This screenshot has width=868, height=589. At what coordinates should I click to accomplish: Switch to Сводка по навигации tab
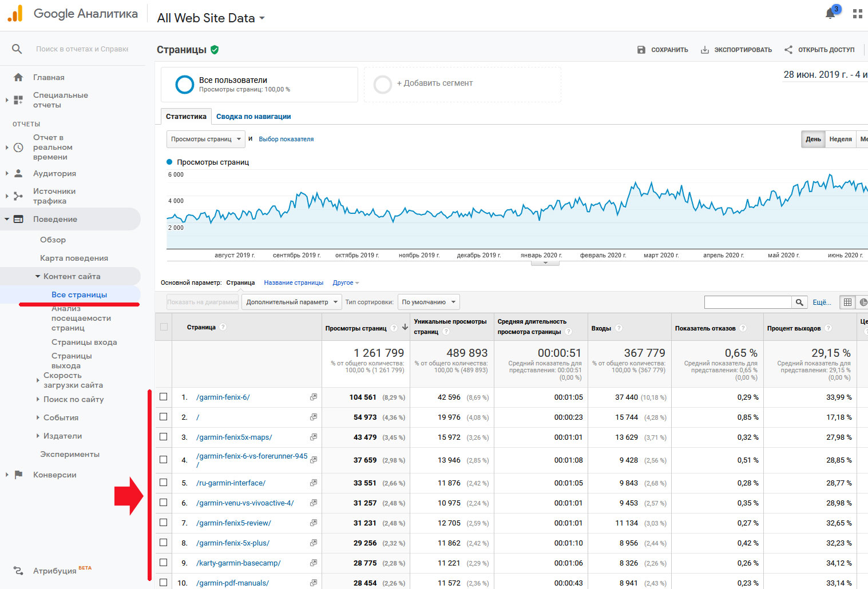[x=253, y=117]
